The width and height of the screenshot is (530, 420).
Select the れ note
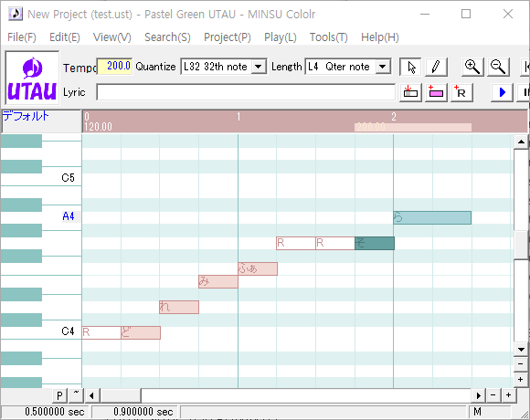[x=179, y=307]
